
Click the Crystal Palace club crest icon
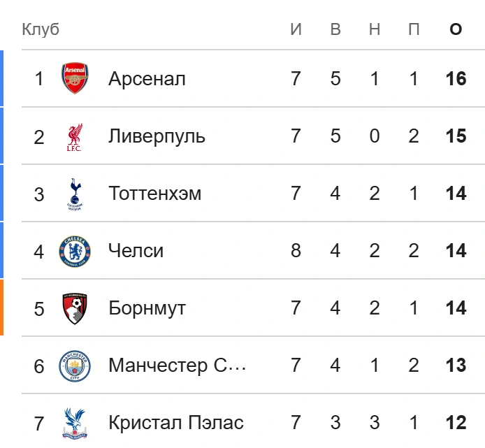[x=75, y=422]
